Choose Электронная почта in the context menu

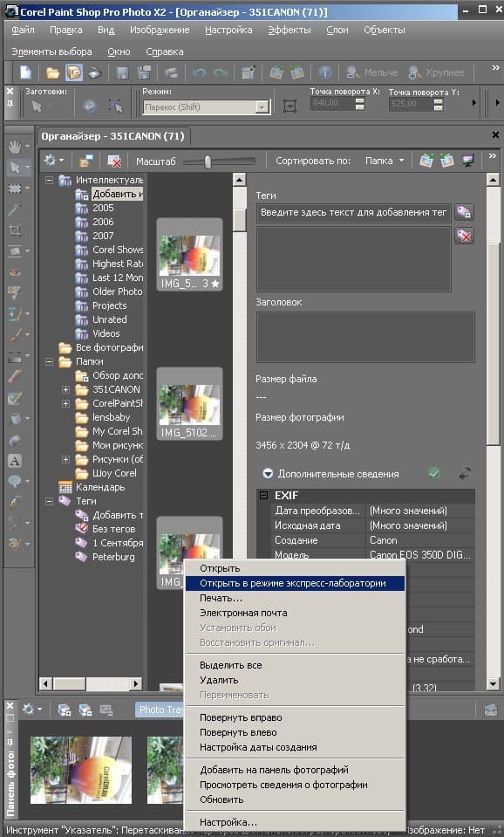coord(295,613)
